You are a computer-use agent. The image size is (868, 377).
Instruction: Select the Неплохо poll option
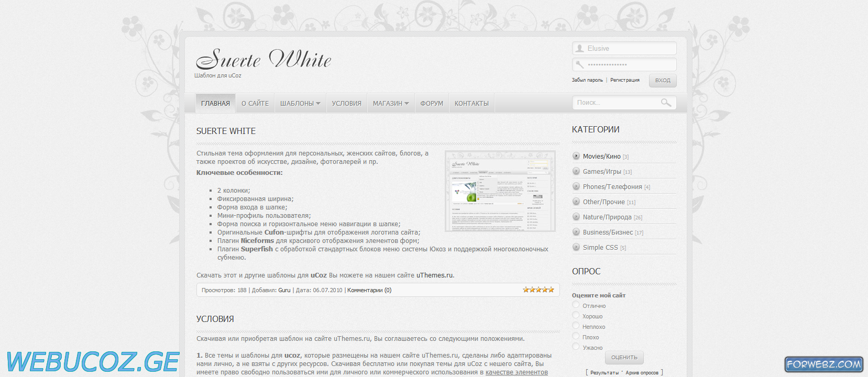tap(576, 326)
